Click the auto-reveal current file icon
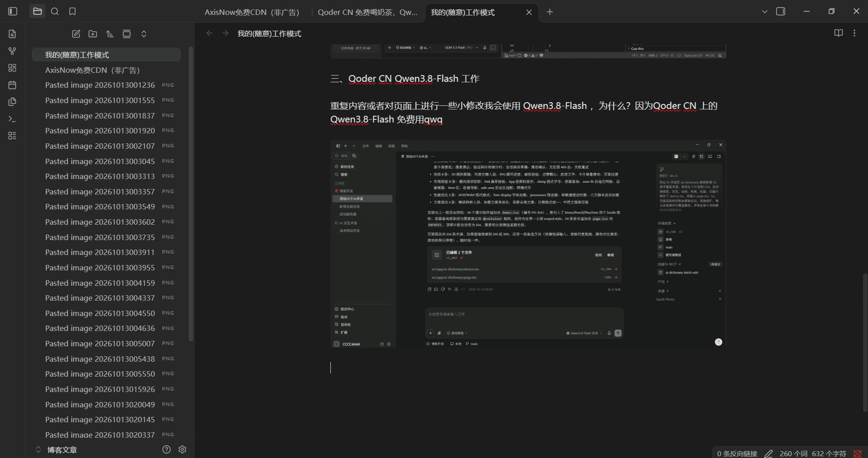868x458 pixels. click(127, 34)
